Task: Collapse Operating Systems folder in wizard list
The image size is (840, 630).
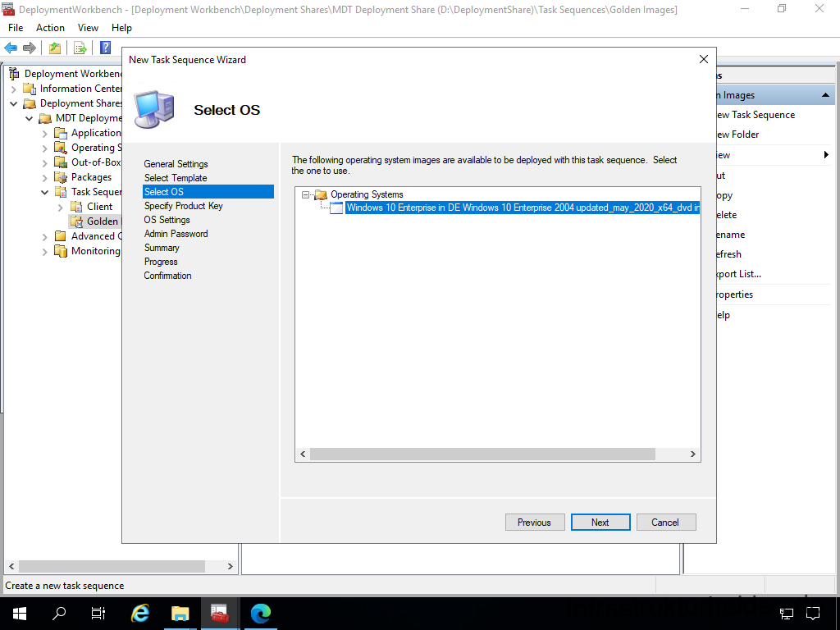Action: pos(305,195)
